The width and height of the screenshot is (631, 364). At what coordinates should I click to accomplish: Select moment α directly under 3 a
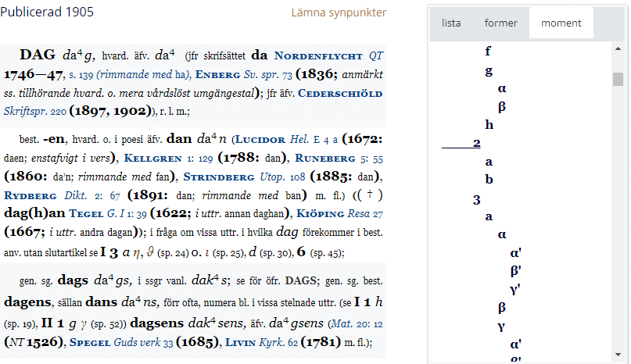(502, 234)
